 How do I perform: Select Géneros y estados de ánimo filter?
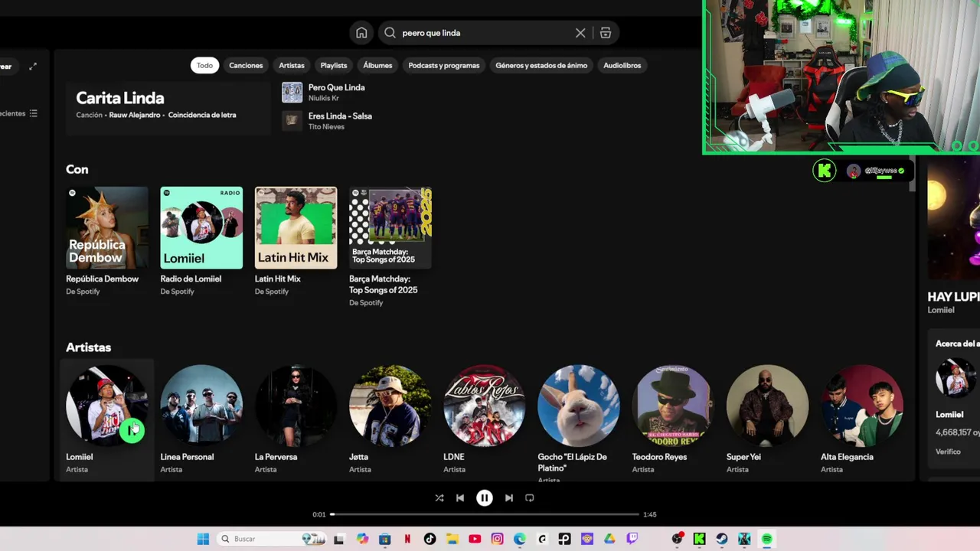[541, 65]
